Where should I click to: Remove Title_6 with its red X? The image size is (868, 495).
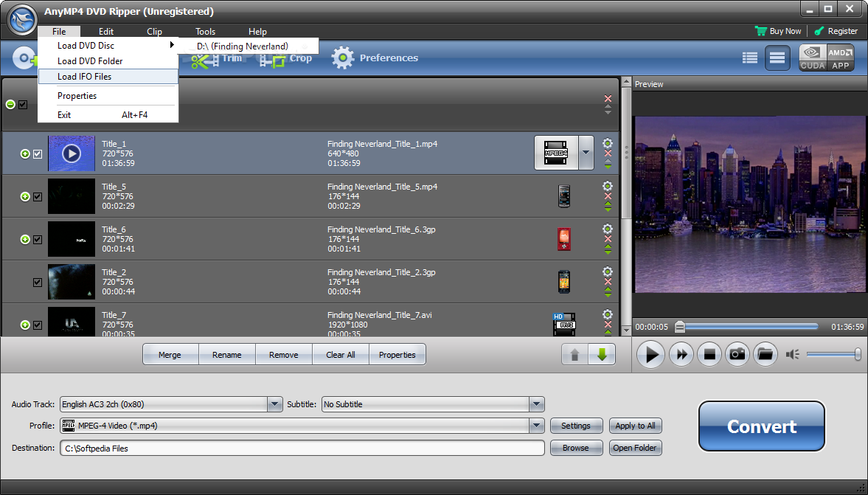(x=608, y=238)
